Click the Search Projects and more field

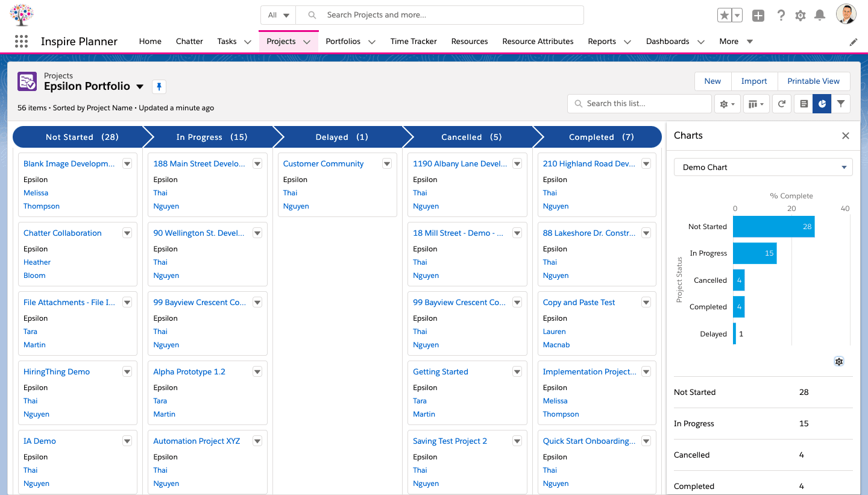point(439,15)
